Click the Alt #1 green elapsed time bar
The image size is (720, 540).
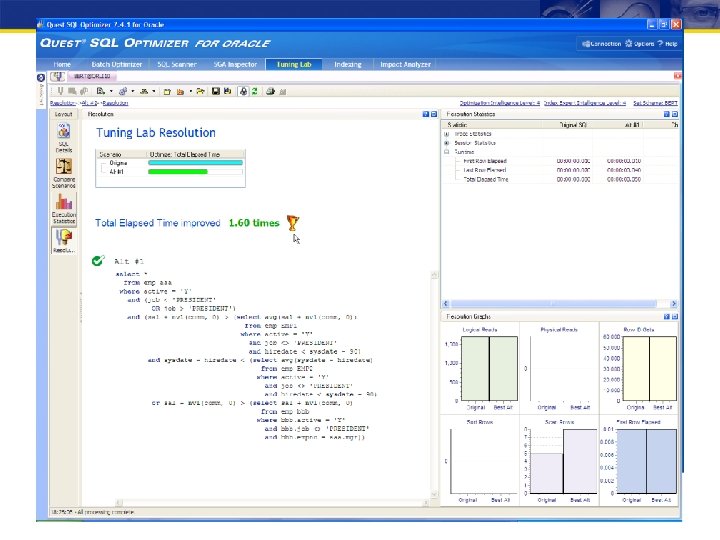point(178,171)
